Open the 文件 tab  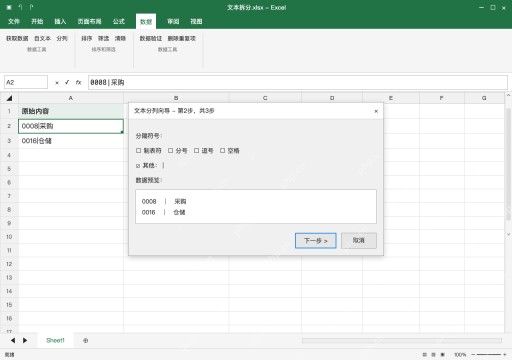(14, 22)
